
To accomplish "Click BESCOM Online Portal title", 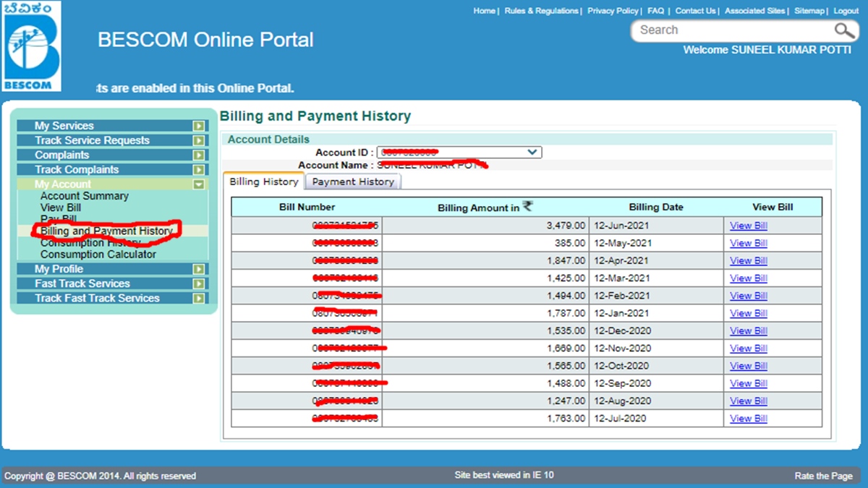I will click(205, 40).
